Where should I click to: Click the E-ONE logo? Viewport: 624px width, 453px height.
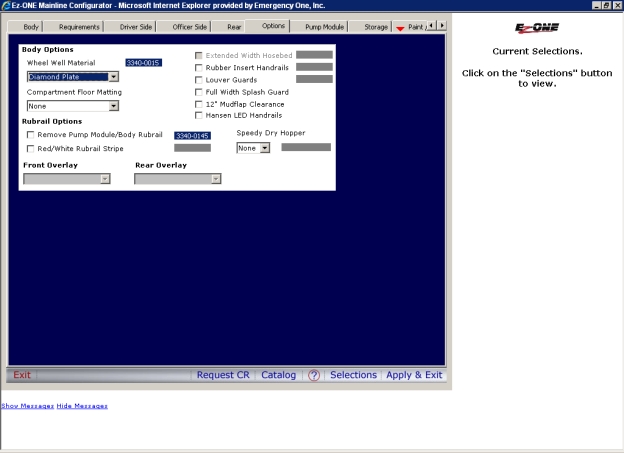click(x=537, y=27)
